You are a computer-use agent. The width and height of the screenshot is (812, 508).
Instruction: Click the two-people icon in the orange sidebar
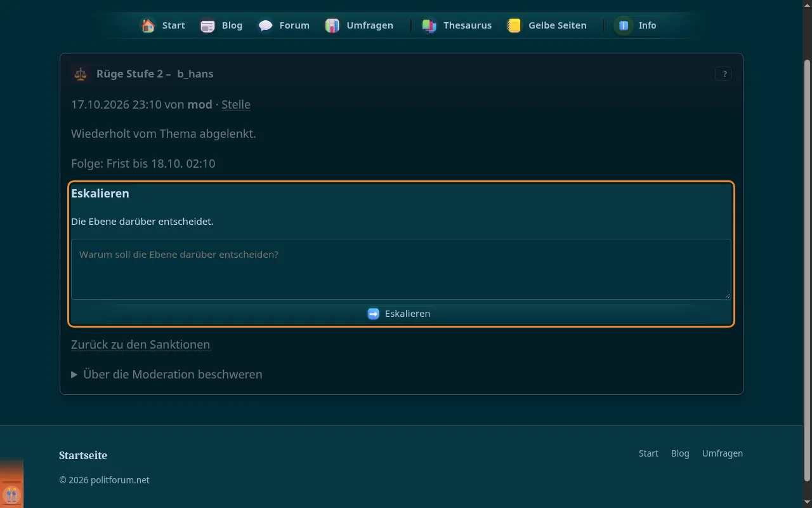click(x=11, y=494)
